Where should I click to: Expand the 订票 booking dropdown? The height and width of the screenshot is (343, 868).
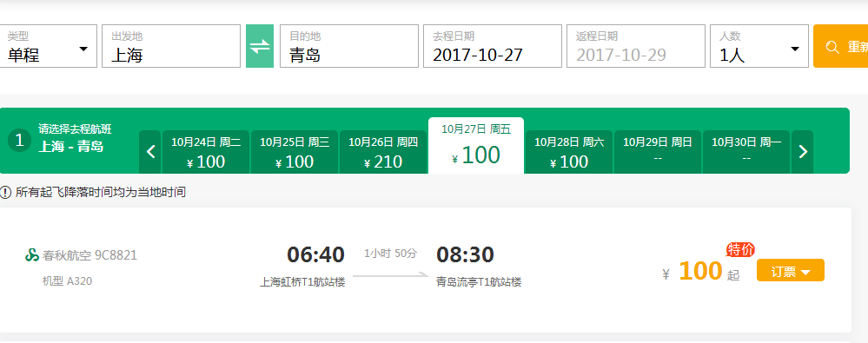791,270
